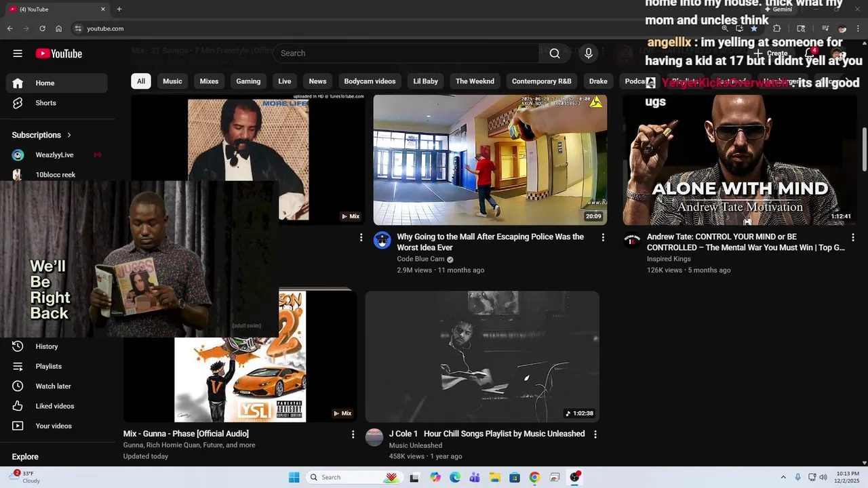Click the browser home icon
Viewport: 868px width, 488px height.
58,28
